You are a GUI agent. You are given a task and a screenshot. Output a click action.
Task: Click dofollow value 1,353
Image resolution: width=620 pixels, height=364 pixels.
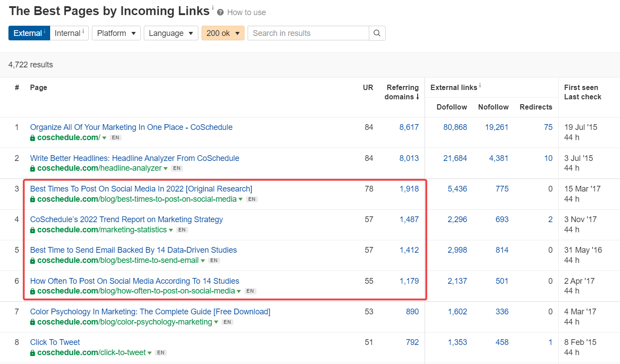457,342
